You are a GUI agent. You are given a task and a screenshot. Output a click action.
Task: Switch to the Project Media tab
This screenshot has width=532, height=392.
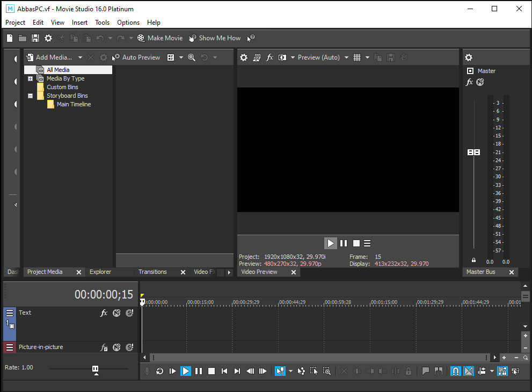[45, 272]
